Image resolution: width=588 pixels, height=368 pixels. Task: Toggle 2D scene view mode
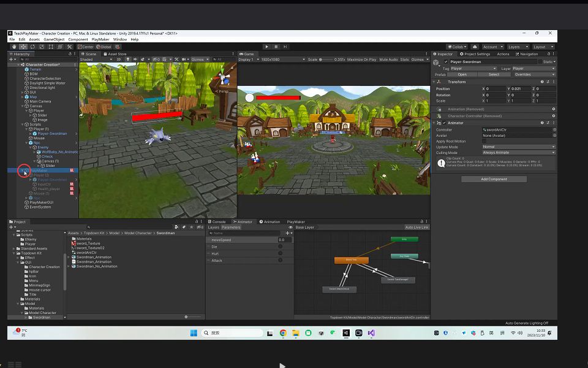[x=119, y=59]
